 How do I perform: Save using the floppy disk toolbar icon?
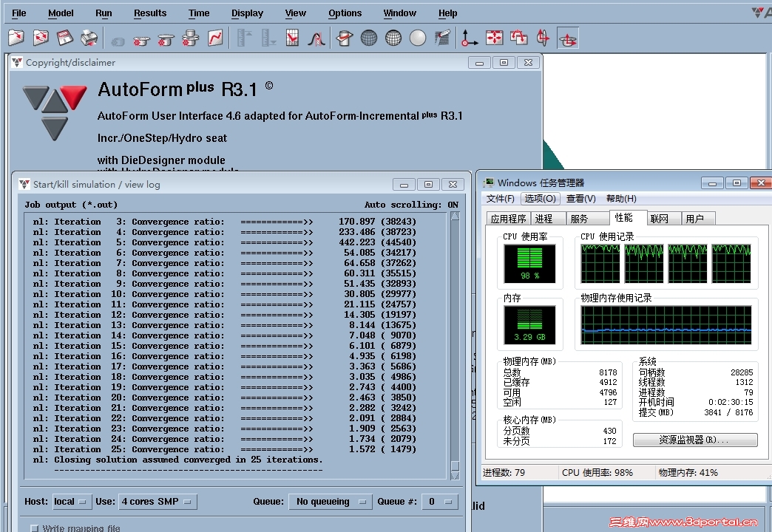pyautogui.click(x=65, y=38)
